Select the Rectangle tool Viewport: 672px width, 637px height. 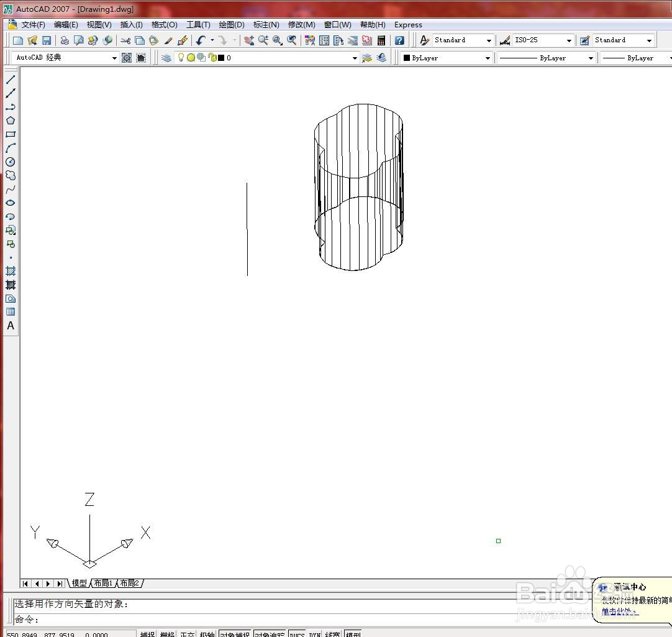pos(11,134)
